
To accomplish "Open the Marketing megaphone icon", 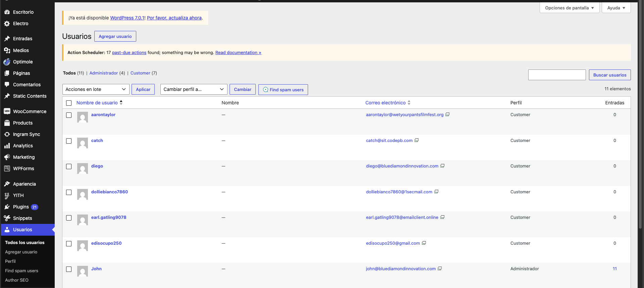I will [7, 157].
